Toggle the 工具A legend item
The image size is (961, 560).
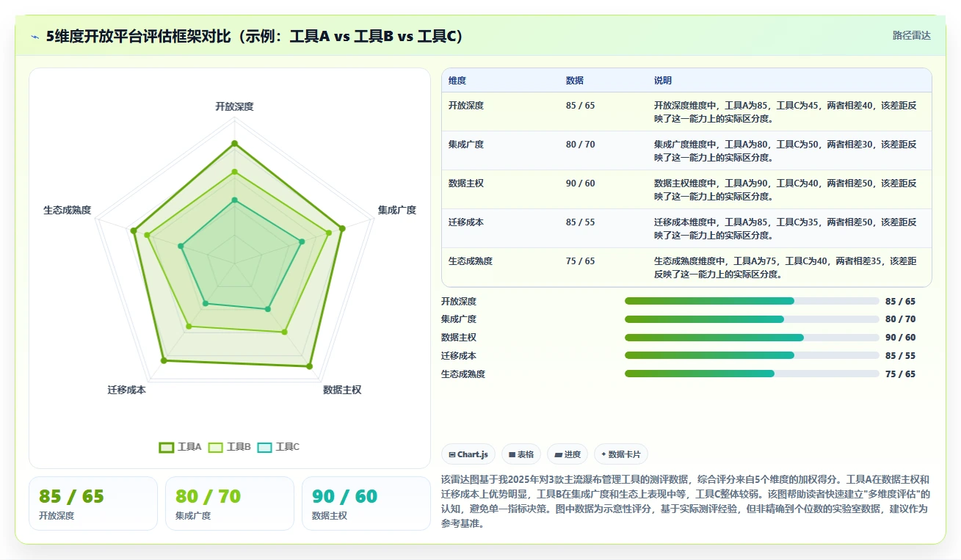[180, 446]
